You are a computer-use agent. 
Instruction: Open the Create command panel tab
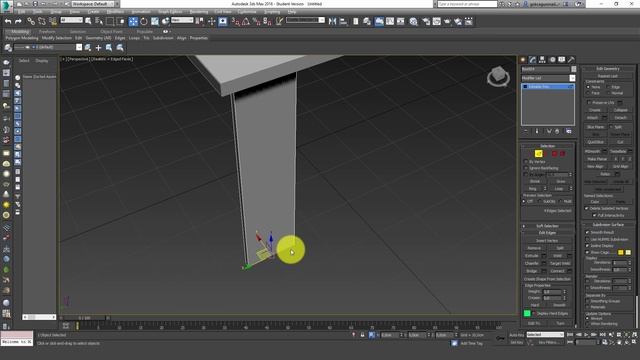[523, 60]
